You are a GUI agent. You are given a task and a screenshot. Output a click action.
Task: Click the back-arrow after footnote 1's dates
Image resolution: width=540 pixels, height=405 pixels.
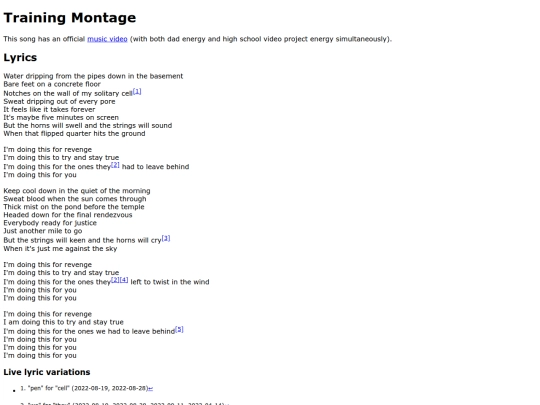[x=150, y=388]
